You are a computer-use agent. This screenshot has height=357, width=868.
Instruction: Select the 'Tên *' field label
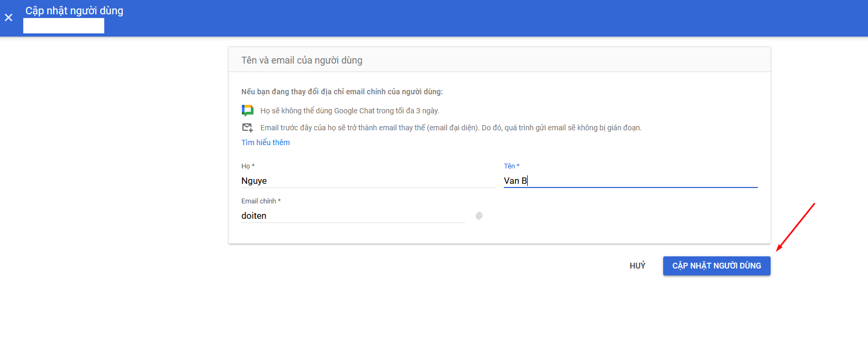[511, 166]
